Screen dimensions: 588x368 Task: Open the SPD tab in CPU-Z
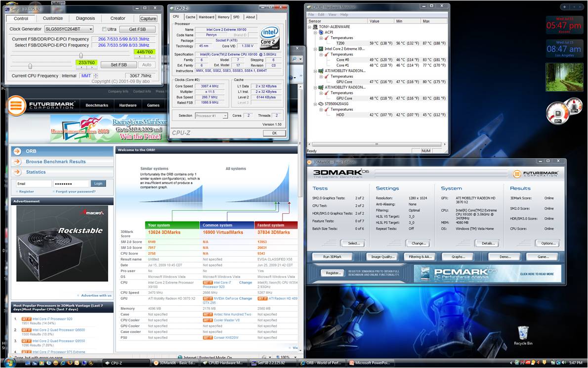coord(236,17)
